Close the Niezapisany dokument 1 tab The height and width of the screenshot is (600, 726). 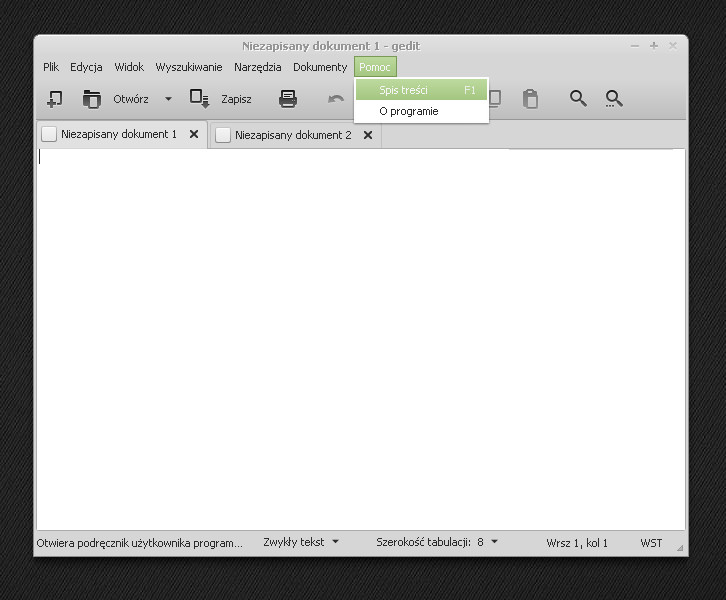pos(194,134)
